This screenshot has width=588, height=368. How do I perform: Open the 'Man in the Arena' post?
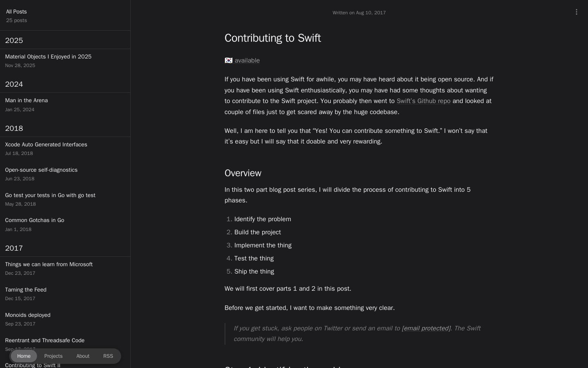[65, 105]
